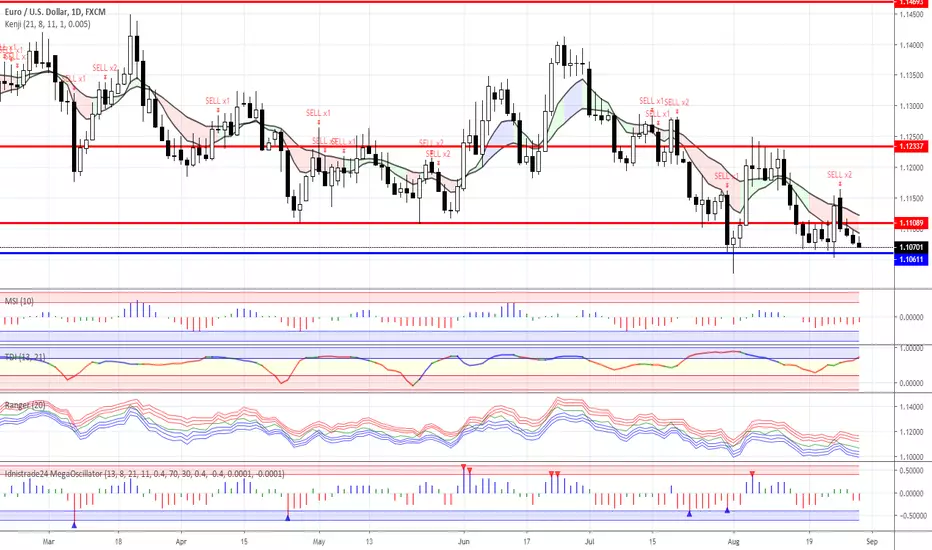Click the May label on time axis

319,542
